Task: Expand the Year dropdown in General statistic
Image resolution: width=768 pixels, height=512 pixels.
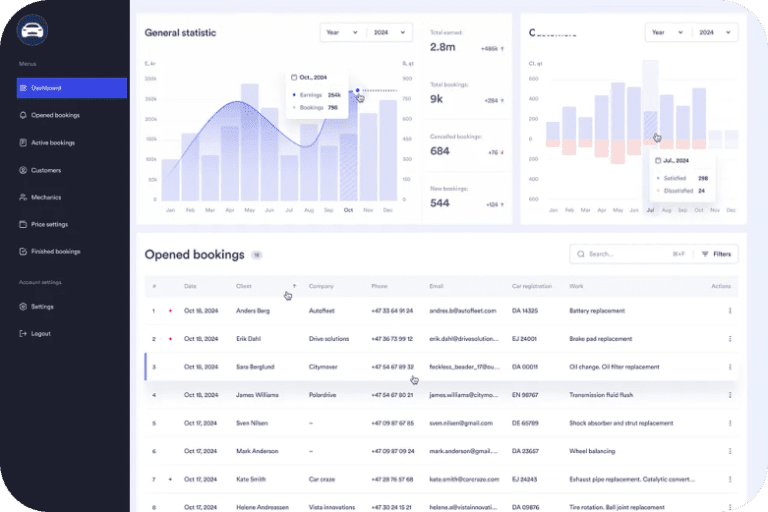Action: click(342, 32)
